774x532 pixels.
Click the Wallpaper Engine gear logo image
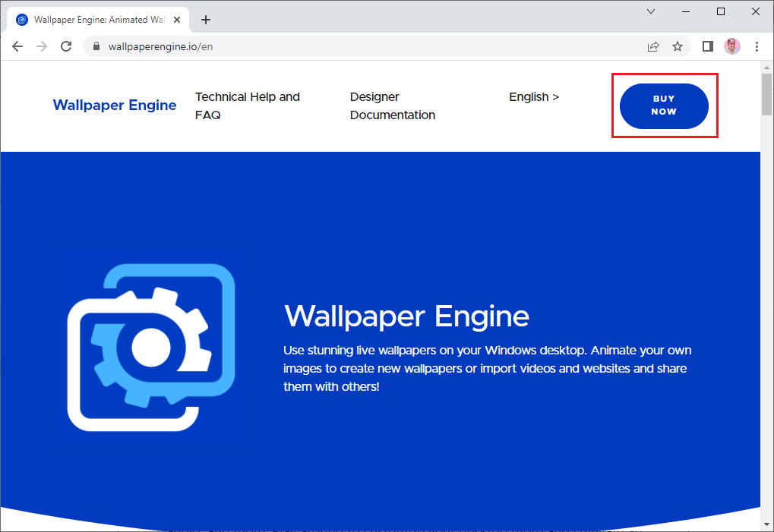151,348
